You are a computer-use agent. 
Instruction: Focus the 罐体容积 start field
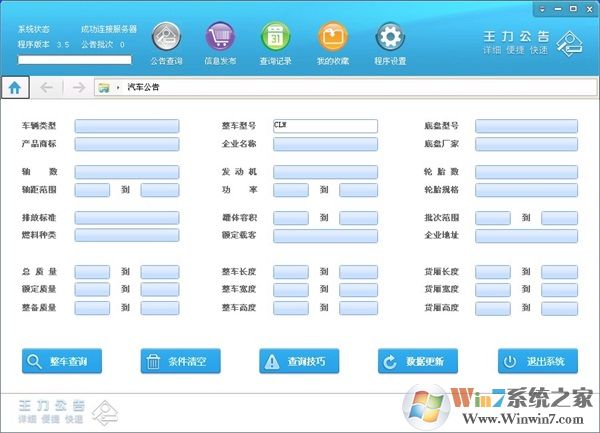tap(291, 218)
